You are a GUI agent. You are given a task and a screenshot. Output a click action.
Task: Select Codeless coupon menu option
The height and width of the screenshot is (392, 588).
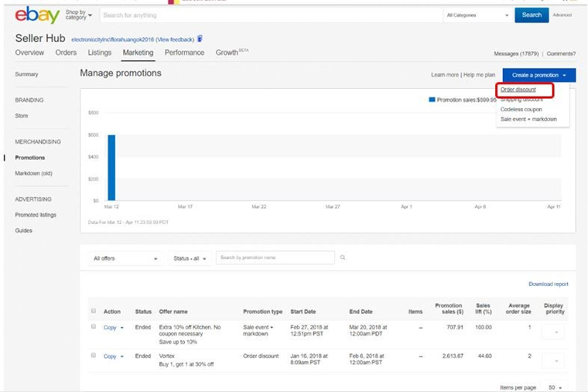coord(522,109)
